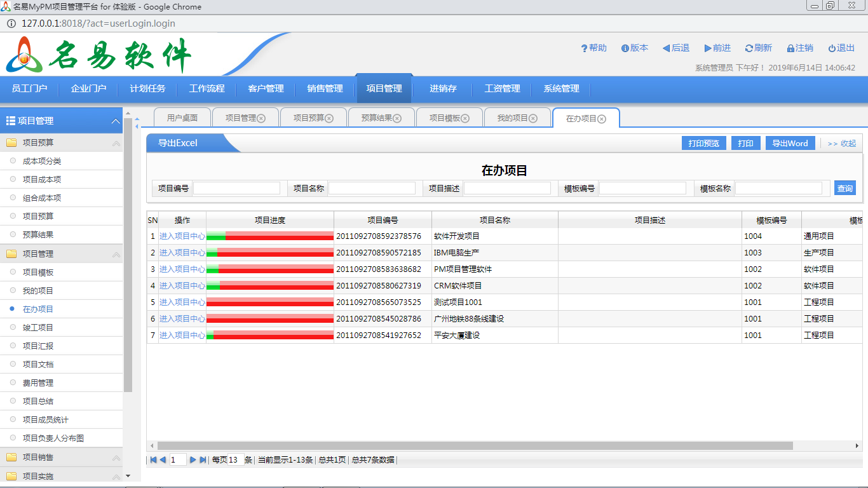Go to the next page arrow in pager
The height and width of the screenshot is (488, 868).
(193, 460)
